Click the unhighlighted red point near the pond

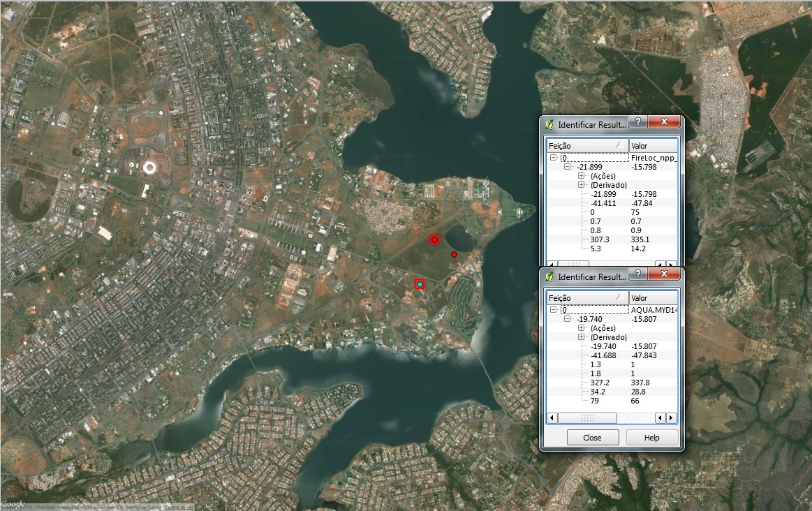click(x=454, y=255)
